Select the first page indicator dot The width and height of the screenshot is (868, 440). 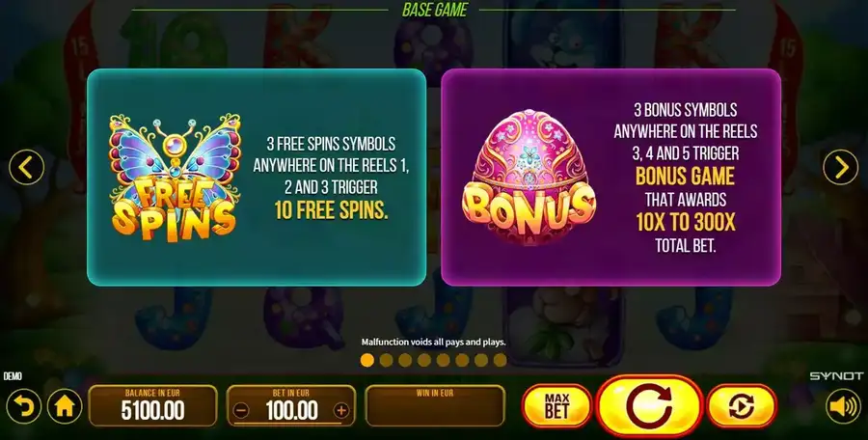click(x=367, y=361)
